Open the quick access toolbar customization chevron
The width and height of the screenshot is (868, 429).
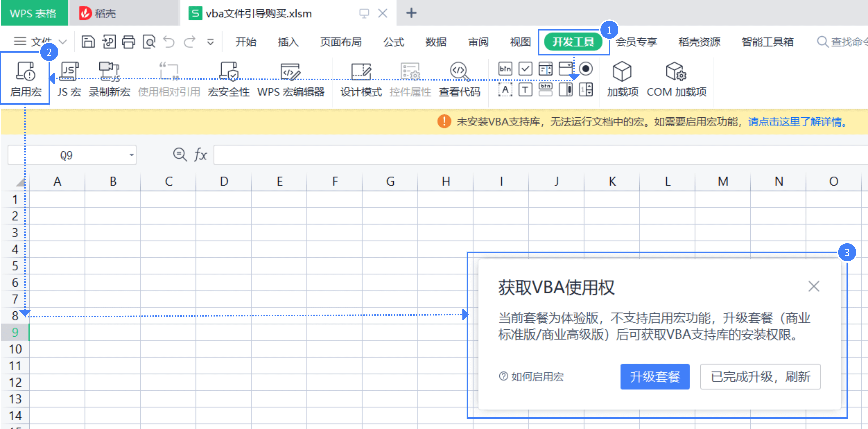coord(210,42)
